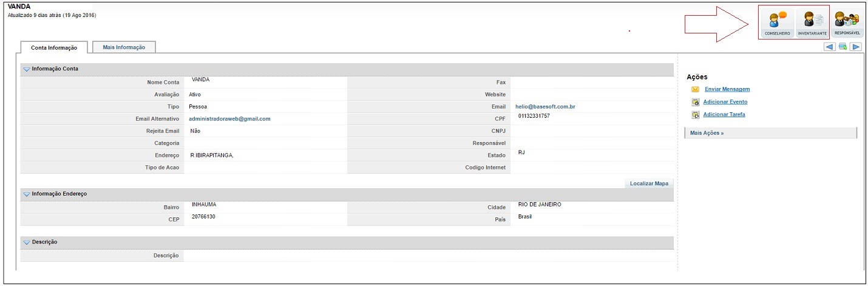This screenshot has width=868, height=286.
Task: Click Rejeita Email value Não
Action: click(195, 131)
